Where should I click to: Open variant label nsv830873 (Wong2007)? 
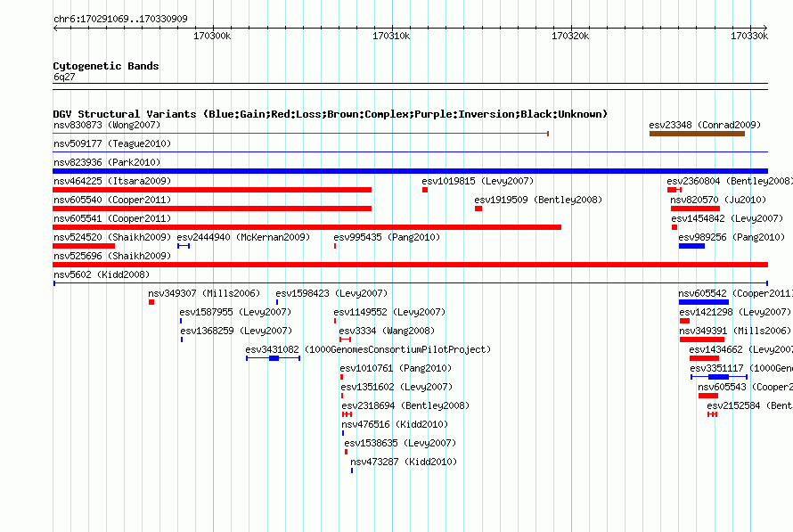click(x=107, y=125)
